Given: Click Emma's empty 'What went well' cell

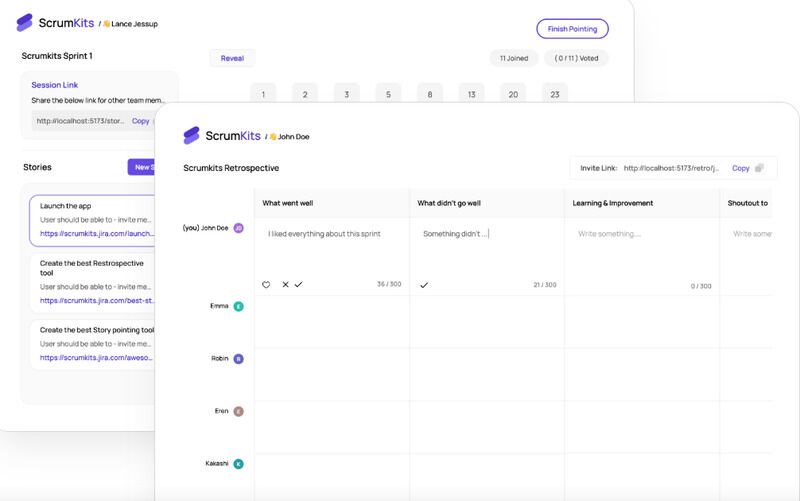Looking at the screenshot, I should [x=332, y=322].
